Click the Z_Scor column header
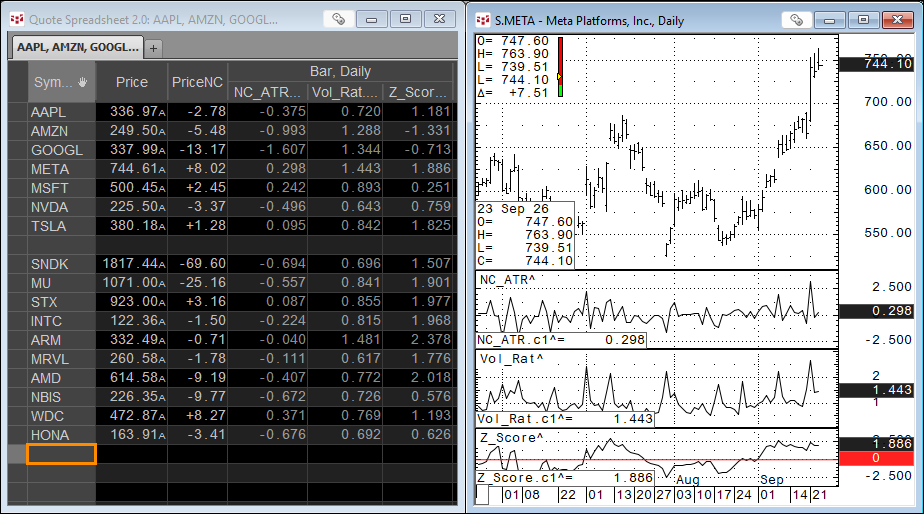Image resolution: width=924 pixels, height=514 pixels. 418,92
